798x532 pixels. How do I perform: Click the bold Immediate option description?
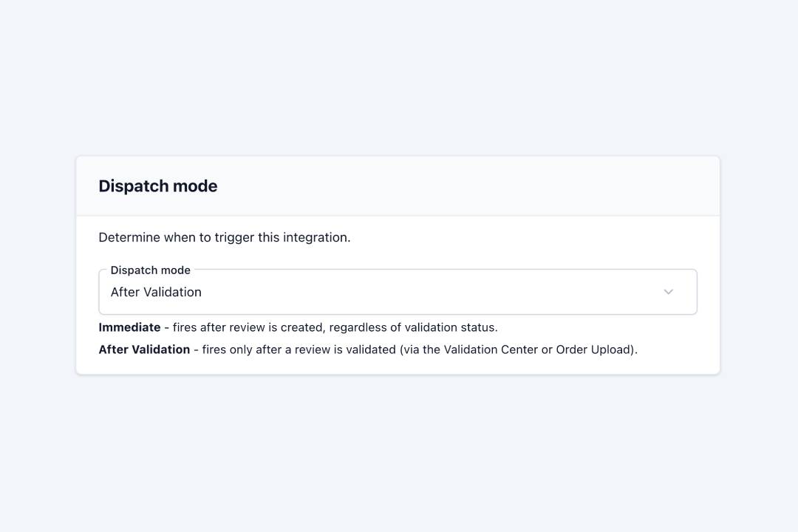point(129,327)
